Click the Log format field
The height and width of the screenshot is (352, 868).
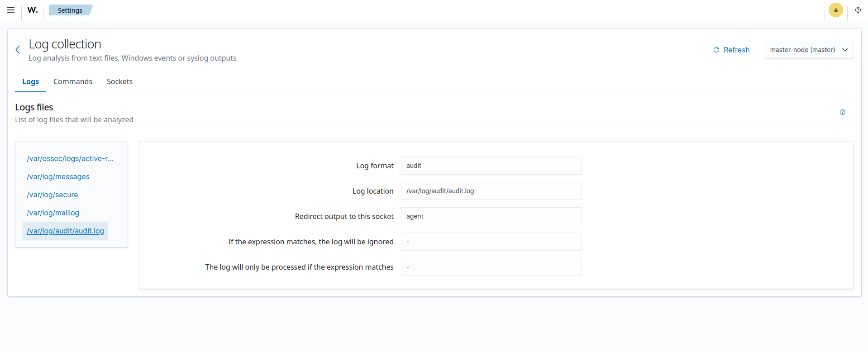[x=491, y=166]
